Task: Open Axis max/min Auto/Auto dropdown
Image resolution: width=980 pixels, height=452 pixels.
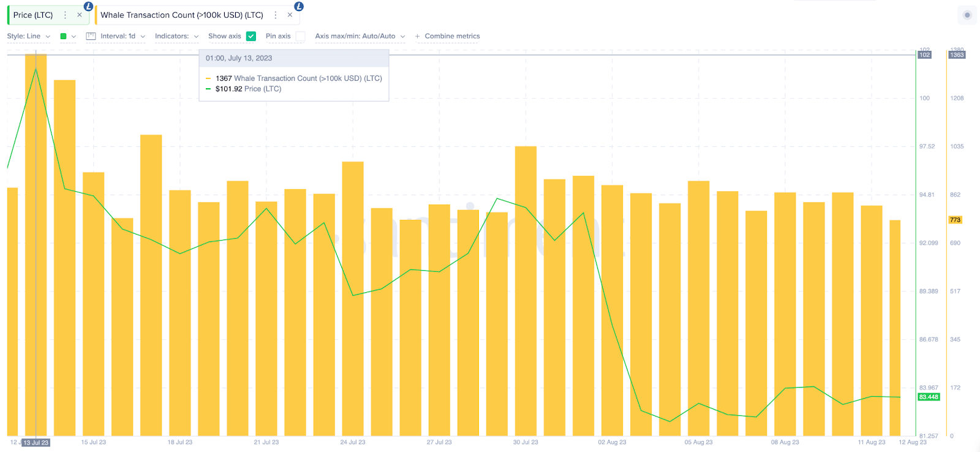Action: pyautogui.click(x=360, y=36)
